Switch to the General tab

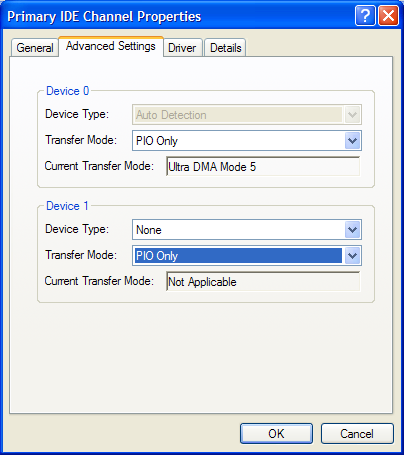35,48
